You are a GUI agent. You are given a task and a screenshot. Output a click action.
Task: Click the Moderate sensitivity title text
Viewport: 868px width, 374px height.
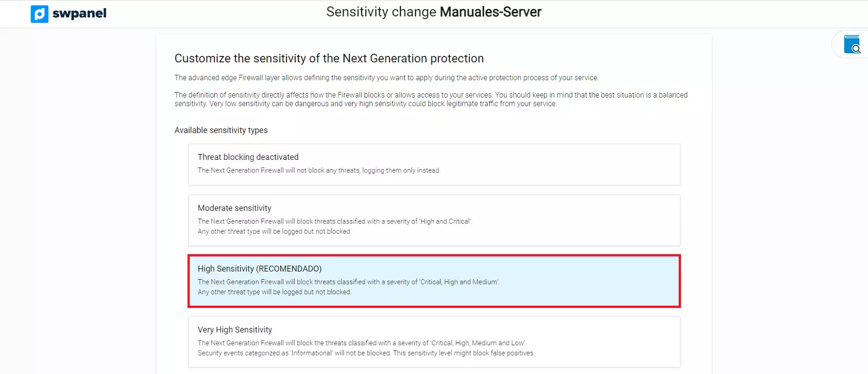click(x=234, y=208)
